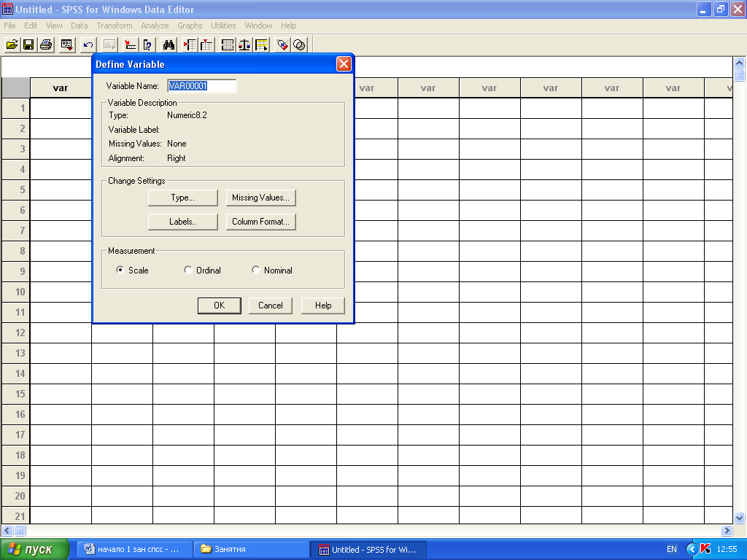Image resolution: width=747 pixels, height=560 pixels.
Task: Open the View menu
Action: click(54, 26)
